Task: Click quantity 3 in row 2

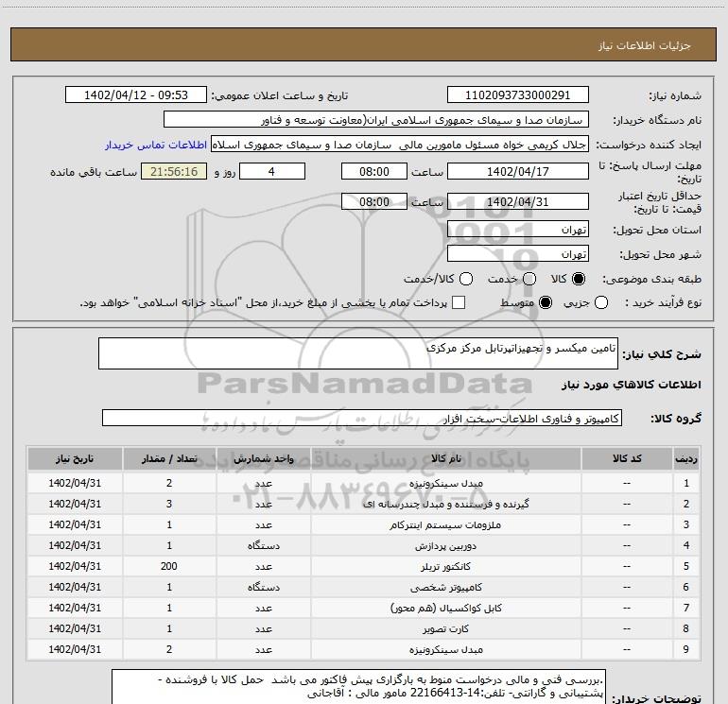Action: point(169,504)
